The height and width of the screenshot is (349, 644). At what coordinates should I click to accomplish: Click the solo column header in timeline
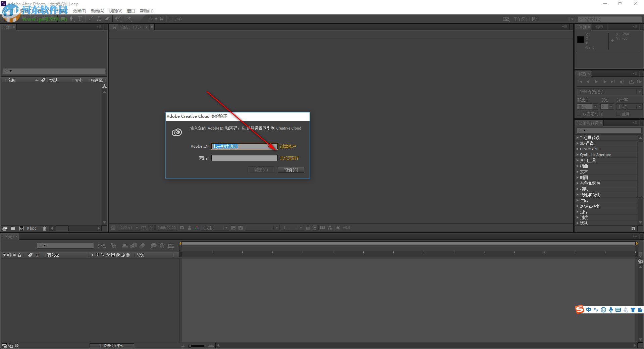click(14, 255)
